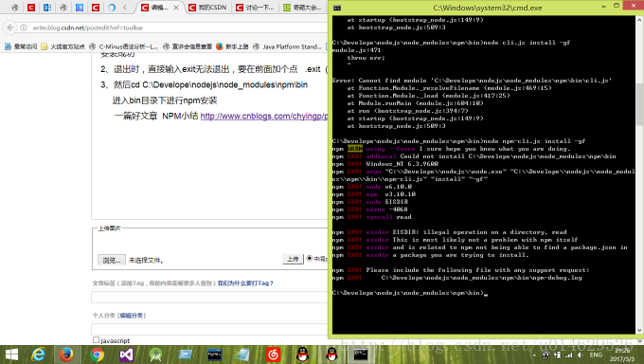This screenshot has height=364, width=644.
Task: Open Visual Studio from the taskbar
Action: (x=127, y=355)
